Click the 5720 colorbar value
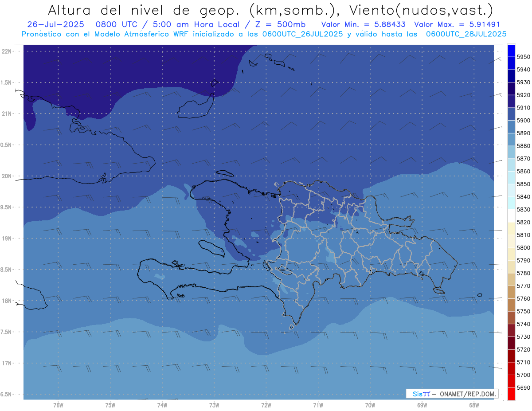Viewport: 532px width, 411px height. (x=524, y=349)
